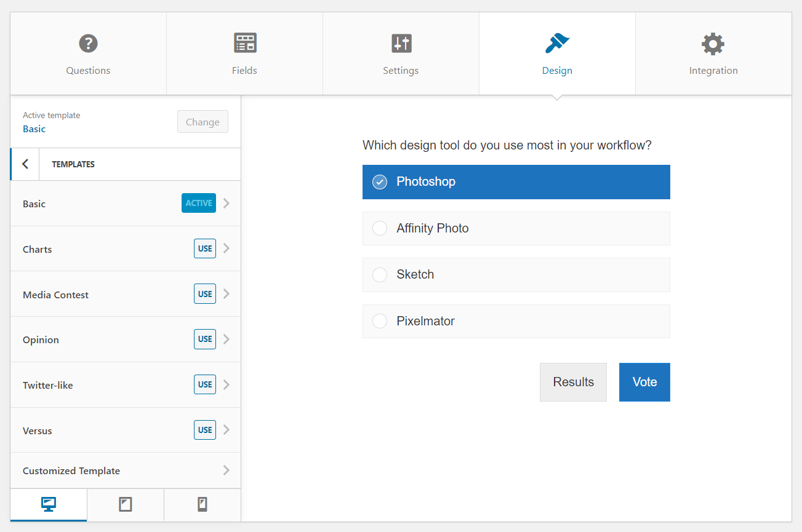The image size is (802, 532).
Task: Click the Settings sliders icon
Action: [401, 43]
